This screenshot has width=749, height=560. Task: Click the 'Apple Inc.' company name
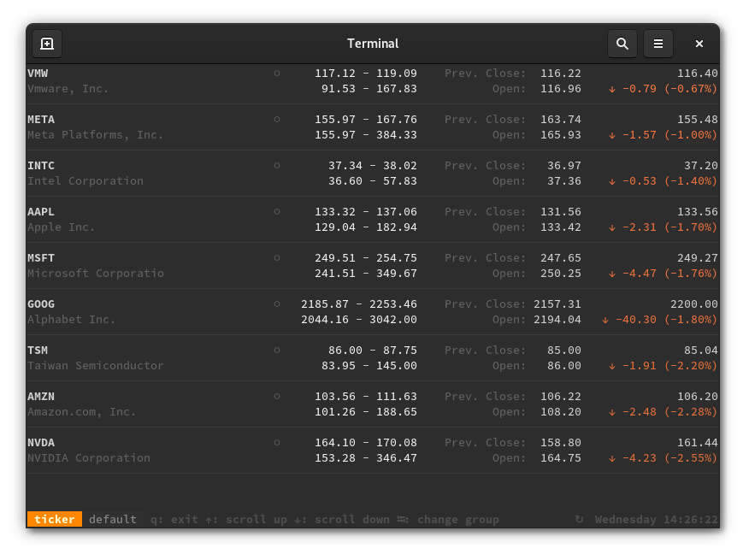coord(62,227)
